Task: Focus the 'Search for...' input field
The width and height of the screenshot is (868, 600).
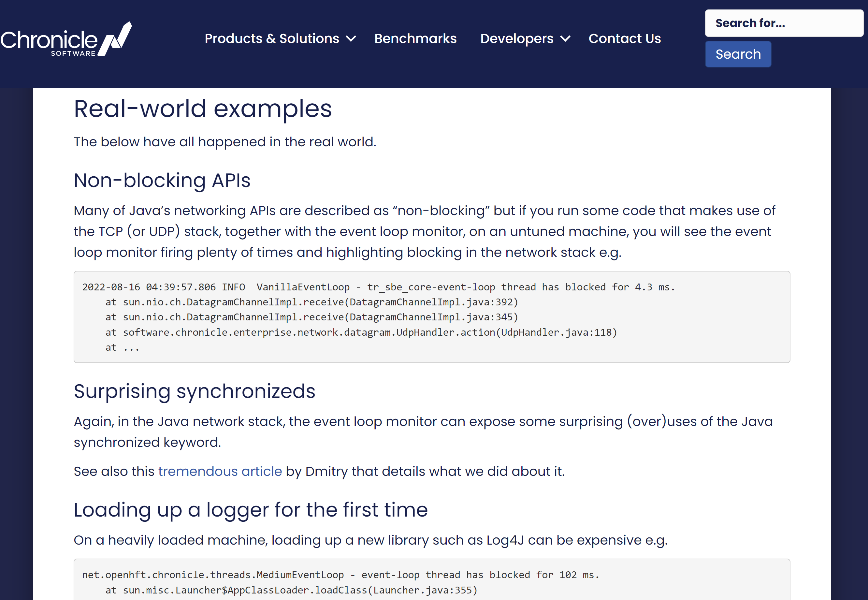Action: [784, 23]
